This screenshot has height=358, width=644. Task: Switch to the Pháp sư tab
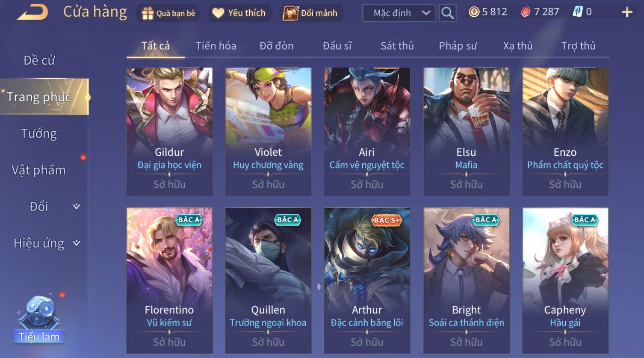click(458, 46)
